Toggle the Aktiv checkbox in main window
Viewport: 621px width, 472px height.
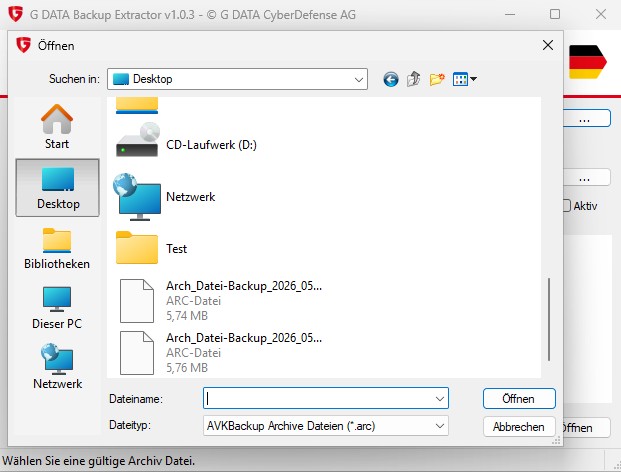[567, 206]
